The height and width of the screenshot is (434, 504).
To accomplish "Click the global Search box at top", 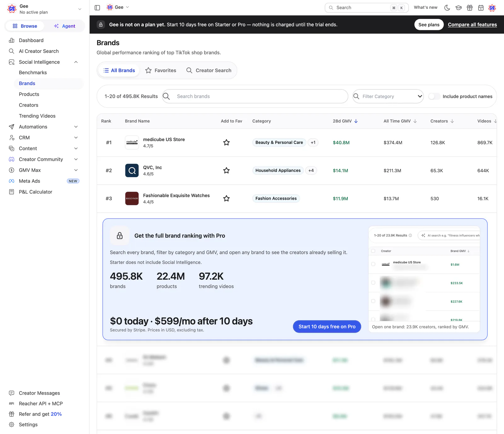I will click(x=367, y=8).
